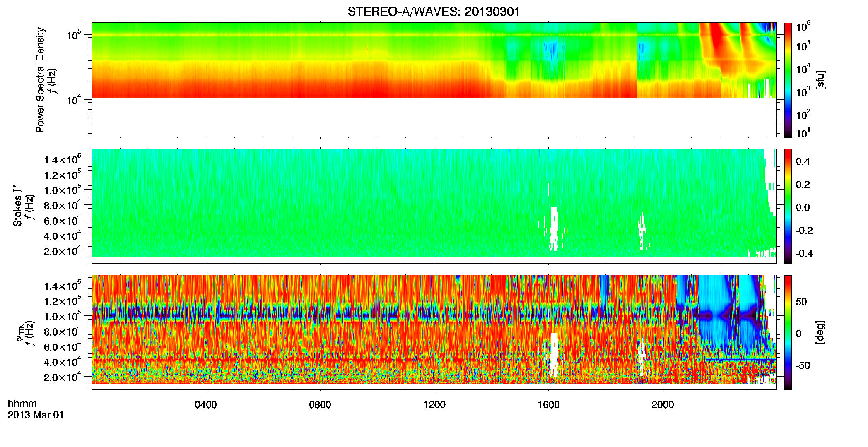The image size is (868, 447).
Task: Click the "0" label on the degrees color bar
Action: coord(798,334)
